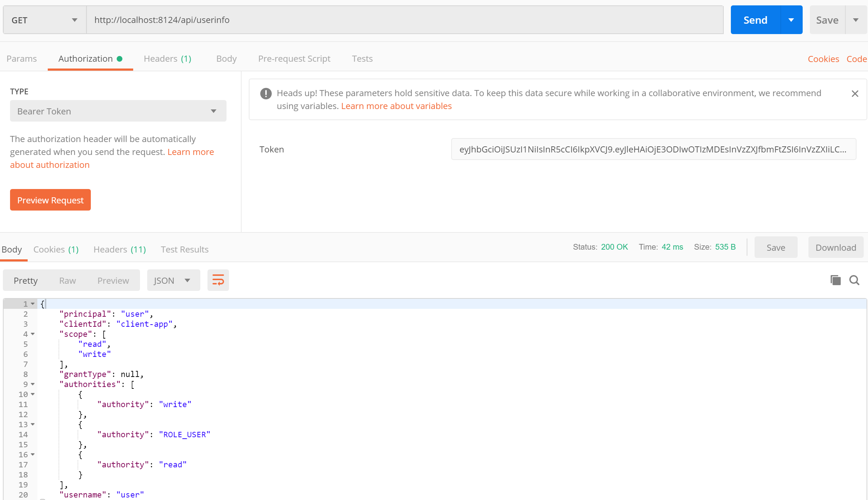Click into the Token input field

[x=653, y=149]
